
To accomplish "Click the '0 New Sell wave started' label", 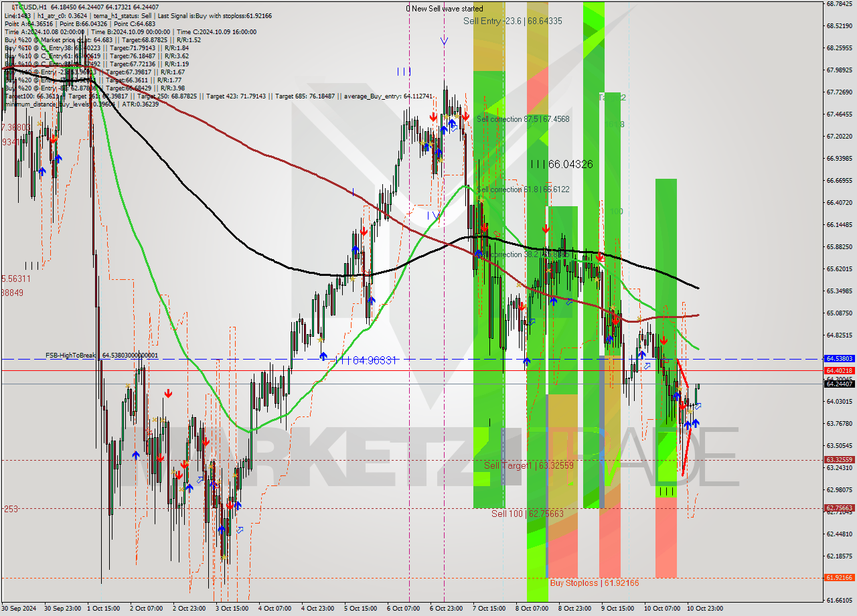I will (445, 9).
